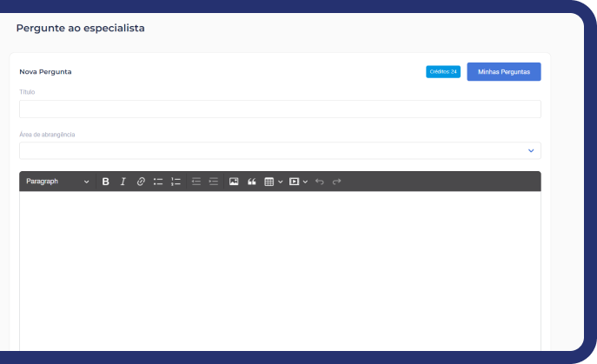
Task: Insert a table via table icon
Action: 269,182
